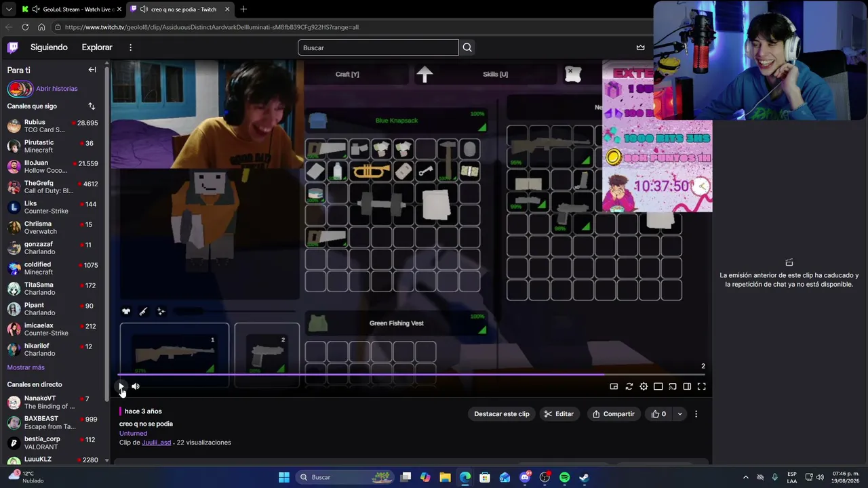Edit the clip with the Editar button
The height and width of the screenshot is (488, 868).
(559, 414)
